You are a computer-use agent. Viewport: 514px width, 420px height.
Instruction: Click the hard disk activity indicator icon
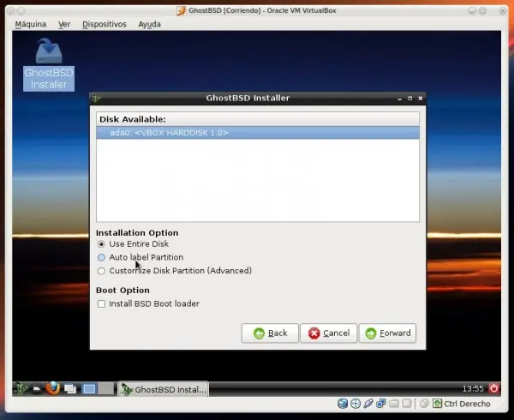point(343,404)
